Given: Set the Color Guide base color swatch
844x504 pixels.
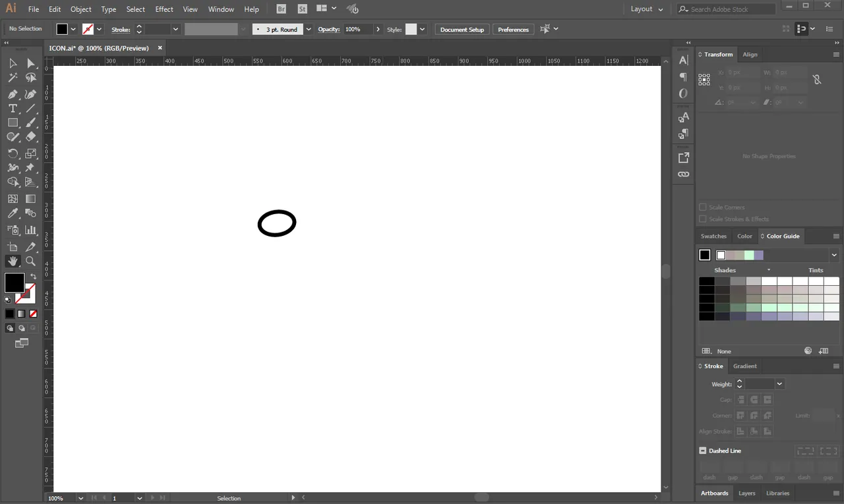Looking at the screenshot, I should pos(705,255).
